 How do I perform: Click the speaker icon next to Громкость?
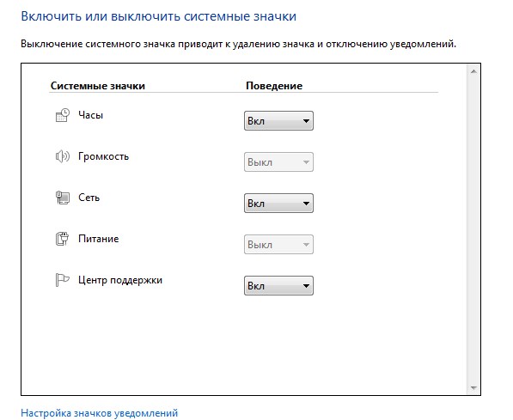point(63,156)
